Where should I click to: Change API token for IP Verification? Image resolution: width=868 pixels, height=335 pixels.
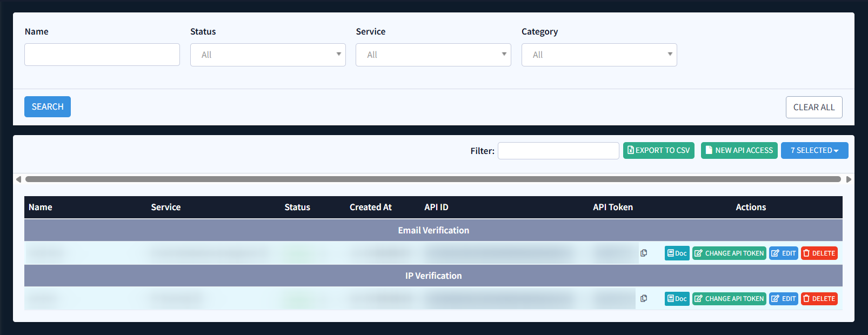[729, 298]
